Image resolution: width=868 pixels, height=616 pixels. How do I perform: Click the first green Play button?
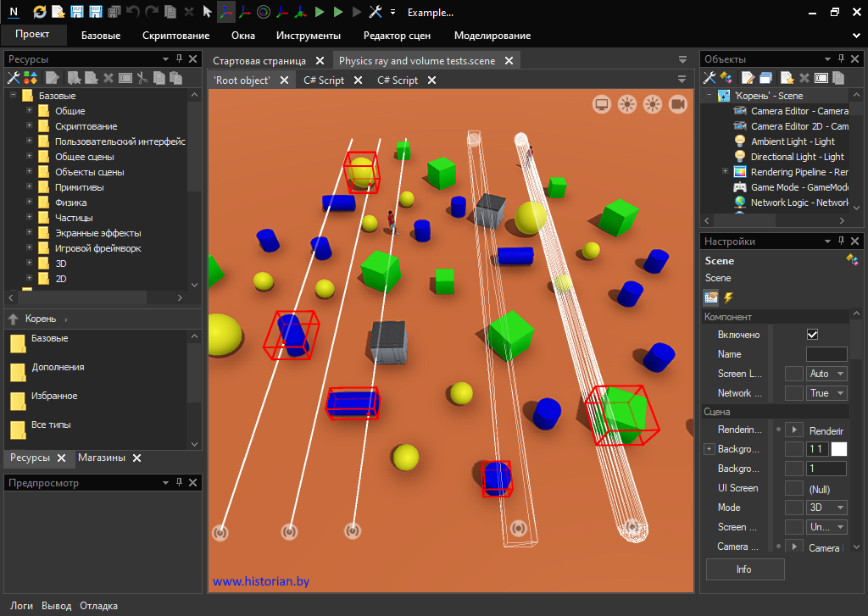click(320, 13)
